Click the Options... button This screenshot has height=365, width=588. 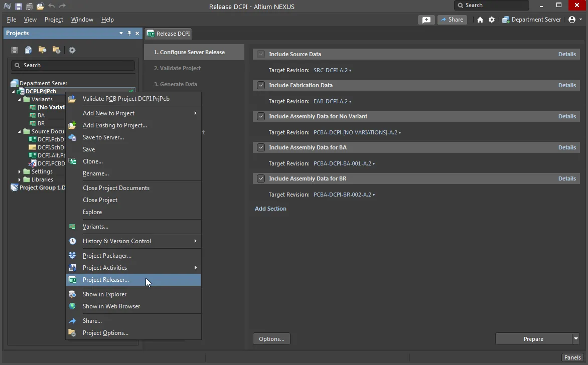point(271,339)
